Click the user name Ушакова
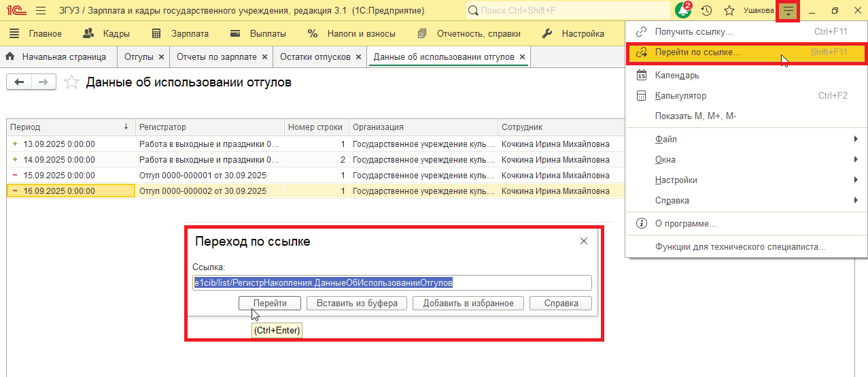The image size is (868, 377). pos(758,11)
